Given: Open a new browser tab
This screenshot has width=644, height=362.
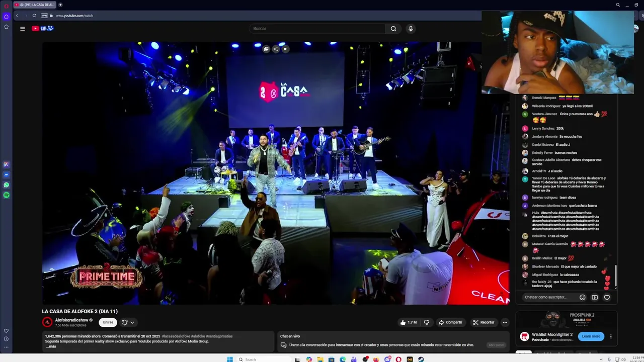Looking at the screenshot, I should tap(60, 5).
